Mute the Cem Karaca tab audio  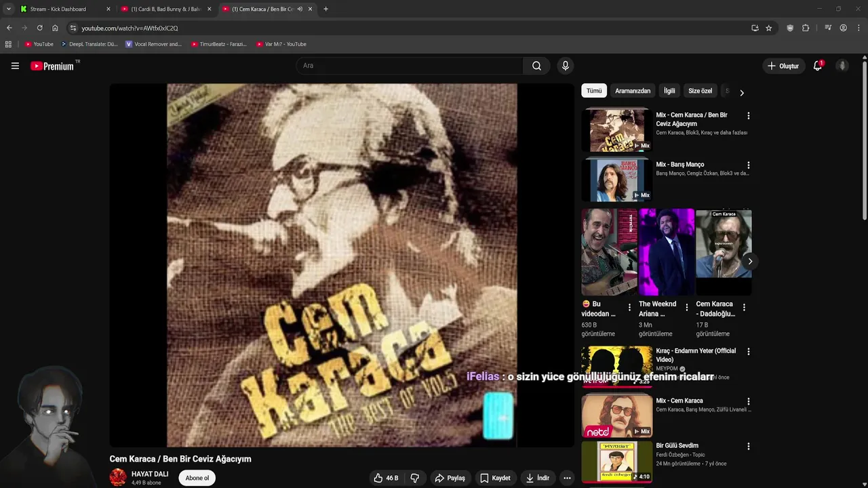300,9
